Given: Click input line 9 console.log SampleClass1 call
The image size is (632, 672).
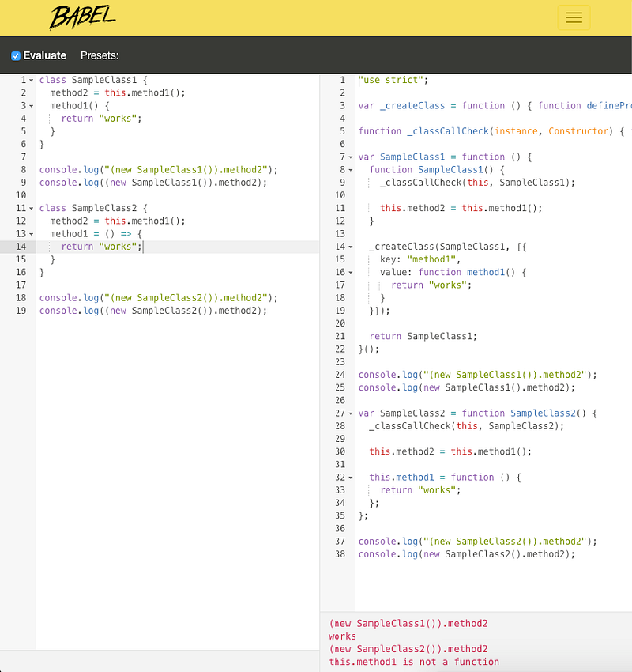Looking at the screenshot, I should pos(152,183).
